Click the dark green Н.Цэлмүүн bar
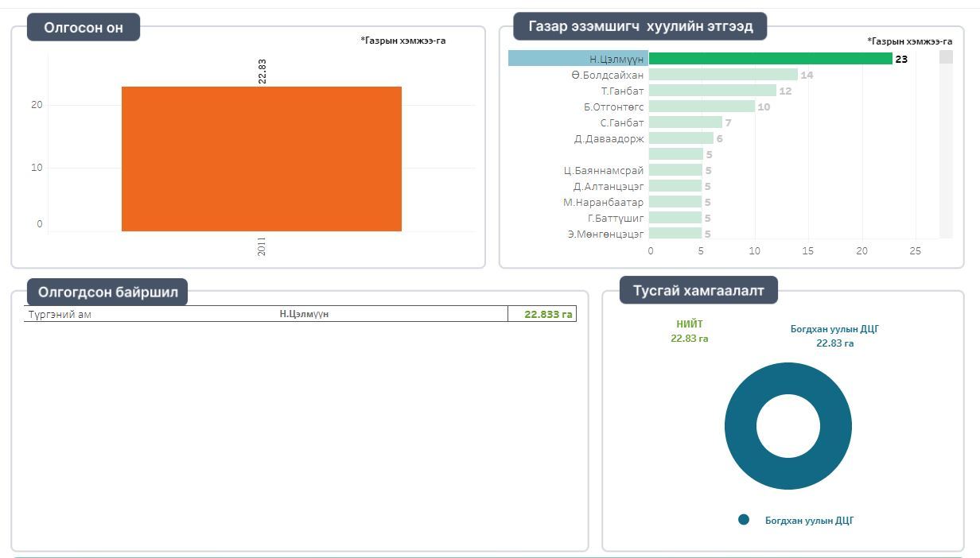Image resolution: width=980 pixels, height=558 pixels. coord(770,59)
